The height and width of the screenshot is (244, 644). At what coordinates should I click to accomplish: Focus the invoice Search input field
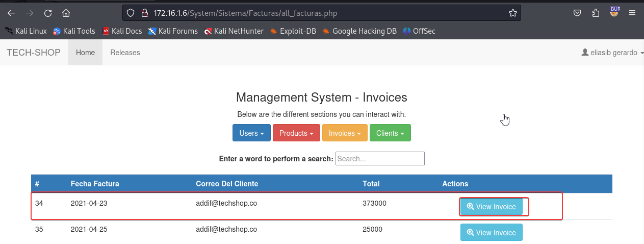click(x=379, y=159)
